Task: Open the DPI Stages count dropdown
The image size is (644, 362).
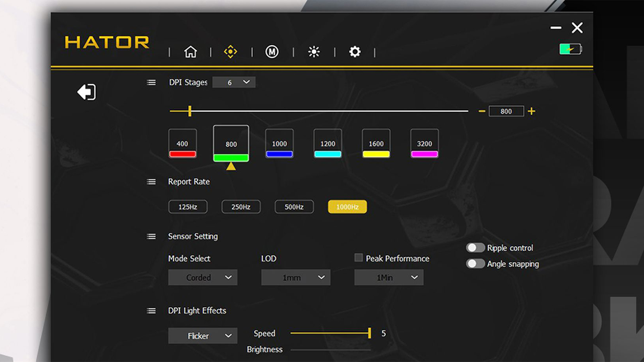Action: coord(234,82)
